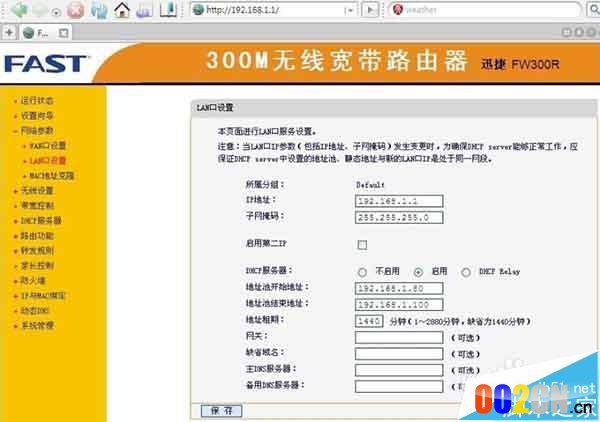600x422 pixels.
Task: Expand the 系统管理 menu
Action: 37,326
